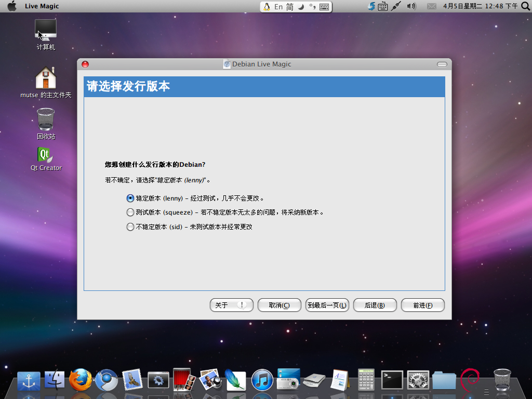Open the volume speaker icon
532x399 pixels.
411,6
